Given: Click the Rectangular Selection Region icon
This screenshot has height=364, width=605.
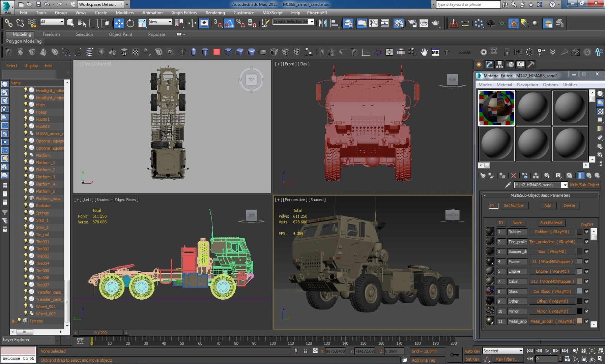Looking at the screenshot, I should pos(93,23).
